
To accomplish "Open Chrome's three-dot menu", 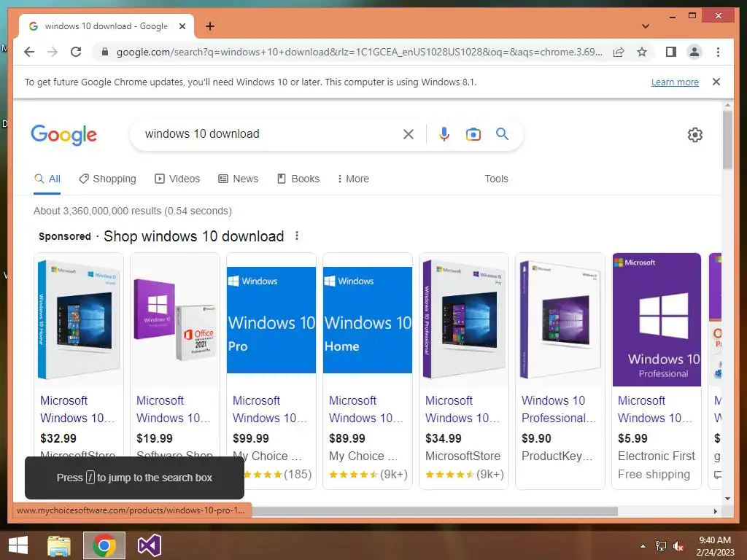I will coord(718,52).
